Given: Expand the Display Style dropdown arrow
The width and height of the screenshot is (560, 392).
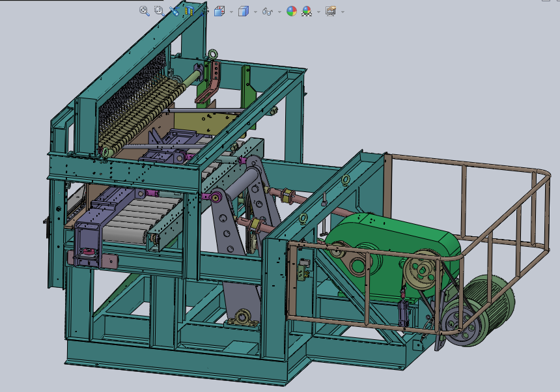Looking at the screenshot, I should pyautogui.click(x=255, y=12).
